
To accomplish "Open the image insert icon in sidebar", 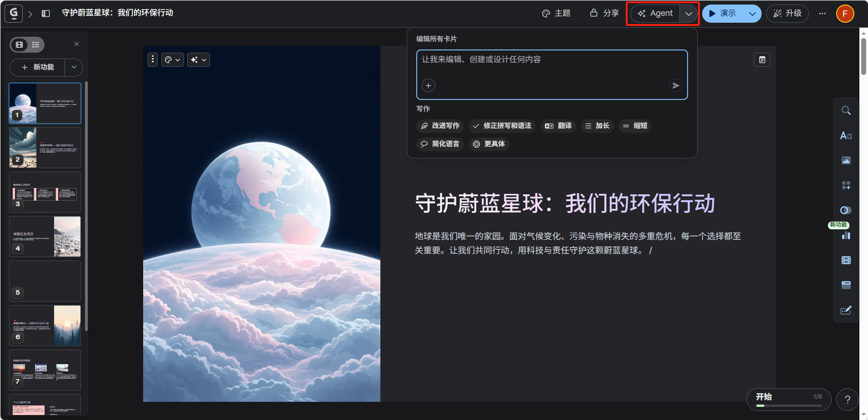I will (846, 160).
